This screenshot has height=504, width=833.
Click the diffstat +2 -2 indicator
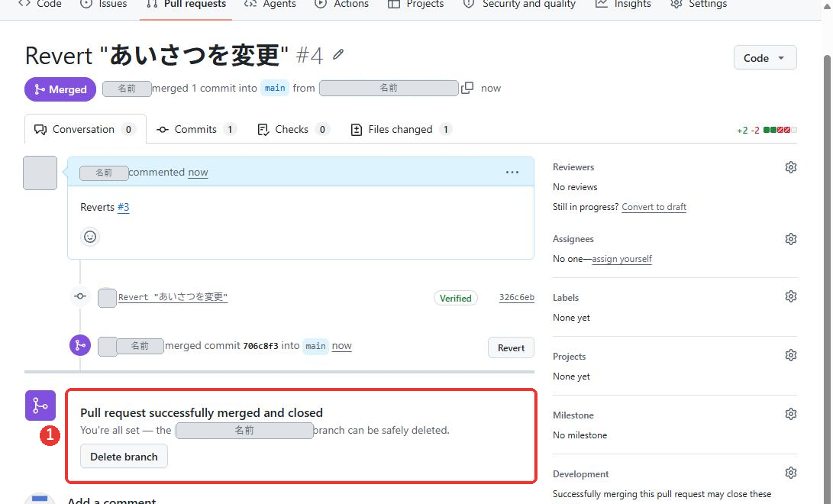pyautogui.click(x=767, y=130)
